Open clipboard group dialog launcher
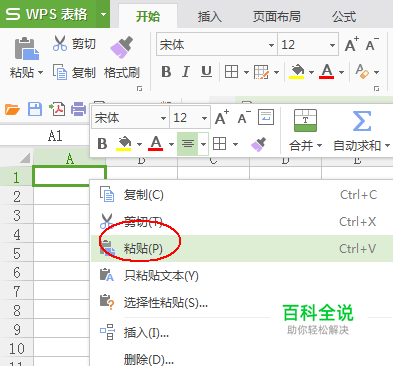This screenshot has height=366, width=393. [140, 89]
